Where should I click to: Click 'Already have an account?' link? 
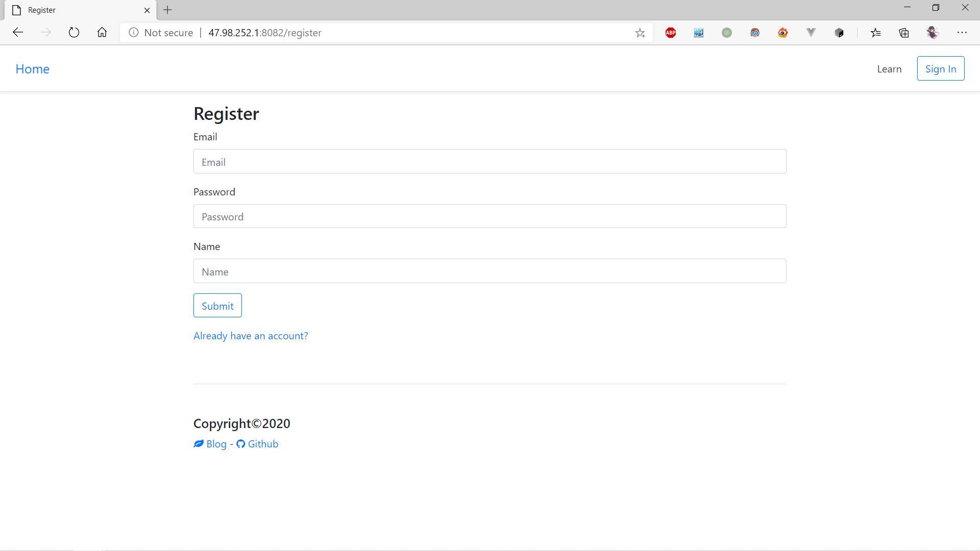pos(251,336)
